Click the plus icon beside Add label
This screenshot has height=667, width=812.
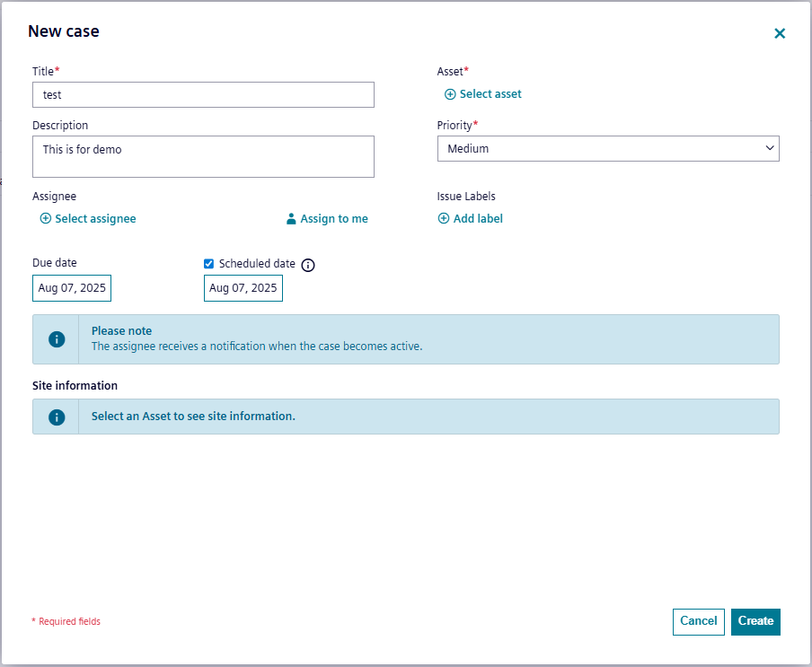click(444, 219)
